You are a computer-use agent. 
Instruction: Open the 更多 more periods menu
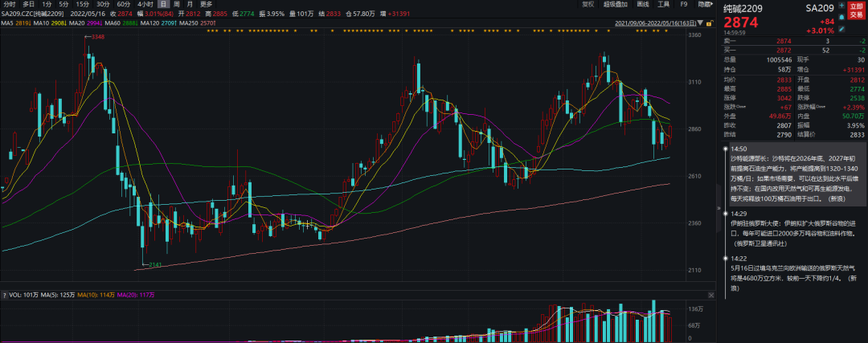coord(206,4)
